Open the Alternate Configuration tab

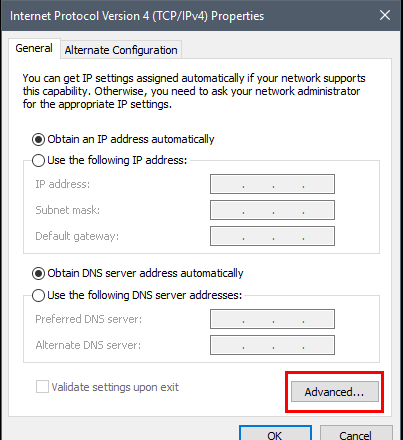click(121, 50)
